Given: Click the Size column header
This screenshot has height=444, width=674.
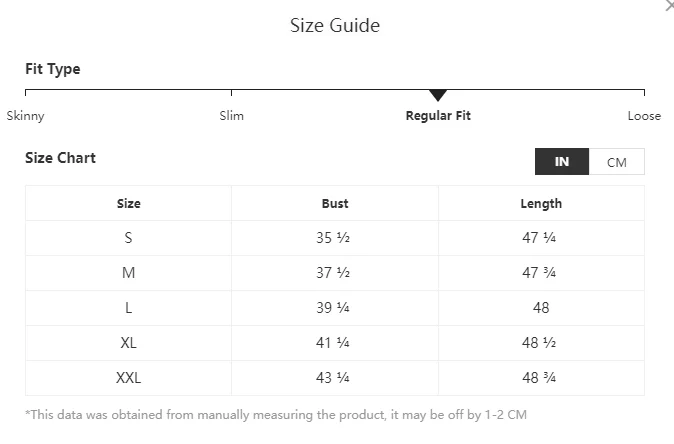Looking at the screenshot, I should tap(129, 203).
